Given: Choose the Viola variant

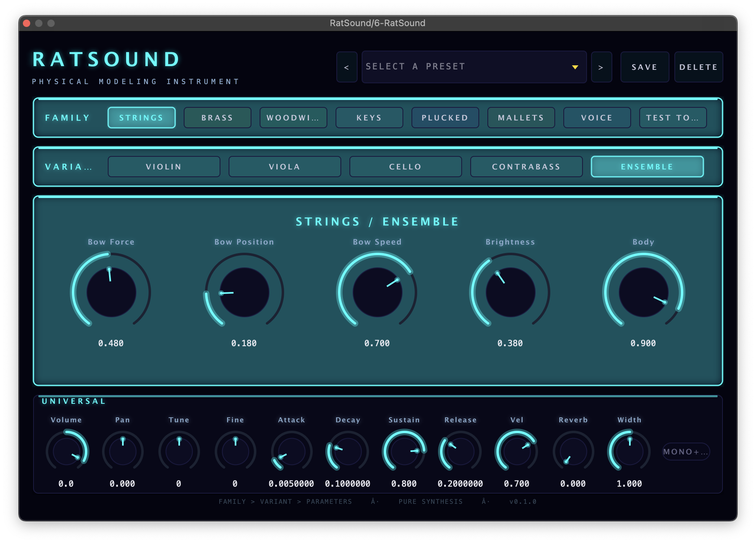Looking at the screenshot, I should [285, 167].
